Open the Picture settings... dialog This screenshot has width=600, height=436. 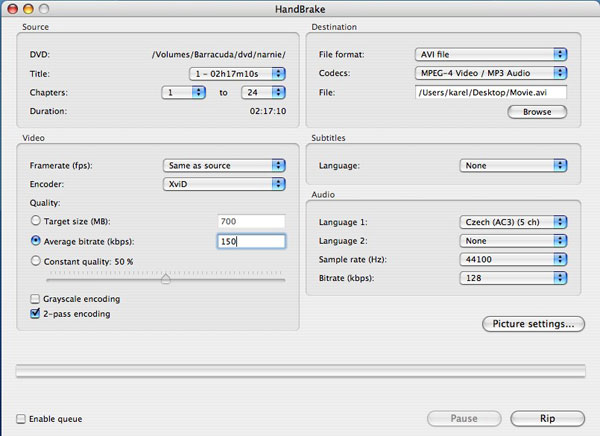click(x=533, y=324)
